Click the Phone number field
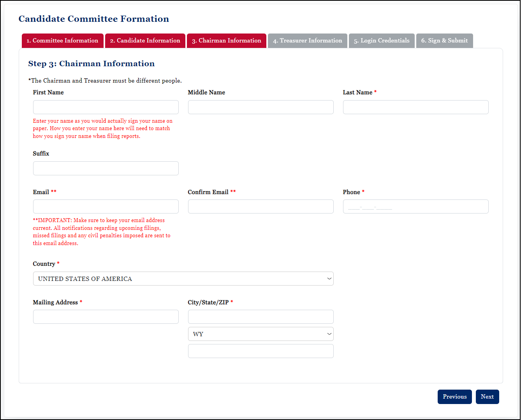The image size is (521, 420). point(415,206)
